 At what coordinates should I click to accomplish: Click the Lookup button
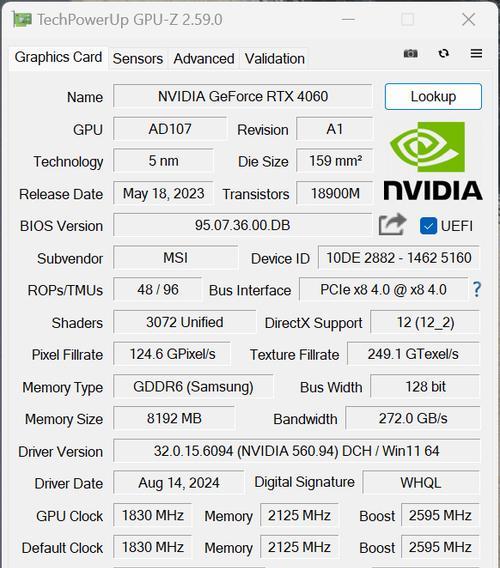coord(433,97)
